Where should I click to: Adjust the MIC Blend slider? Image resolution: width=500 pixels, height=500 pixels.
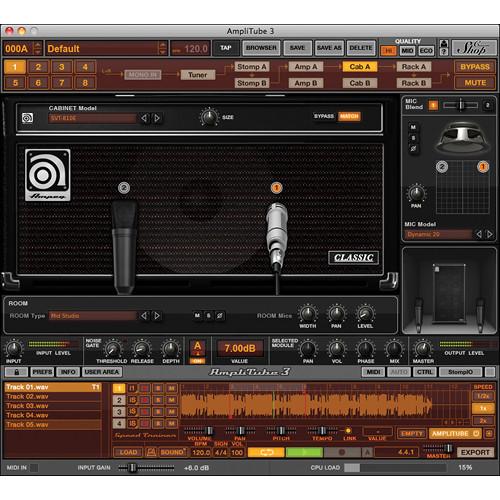coord(460,106)
